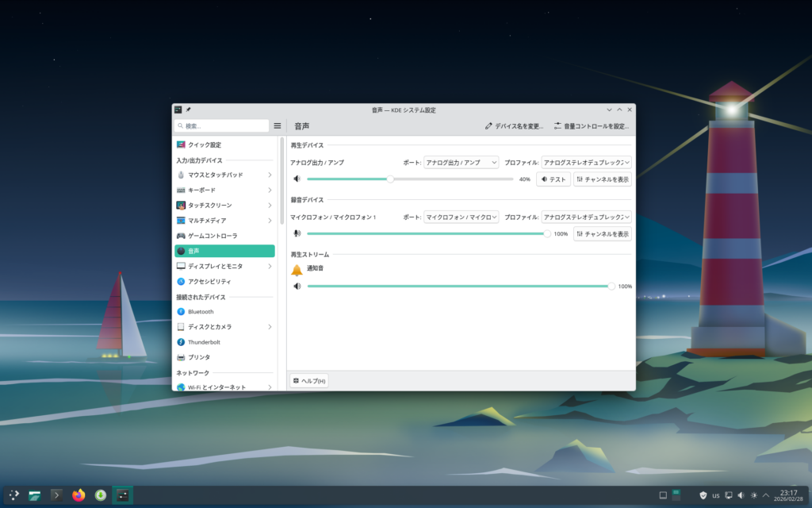Image resolution: width=812 pixels, height=508 pixels.
Task: Open Bluetooth settings in sidebar
Action: pyautogui.click(x=201, y=312)
